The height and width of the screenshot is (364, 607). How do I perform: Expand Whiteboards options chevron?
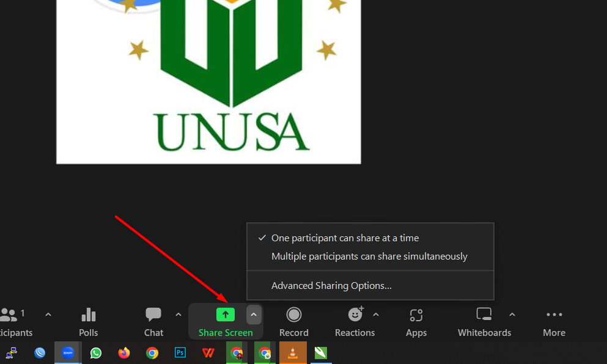coord(512,315)
